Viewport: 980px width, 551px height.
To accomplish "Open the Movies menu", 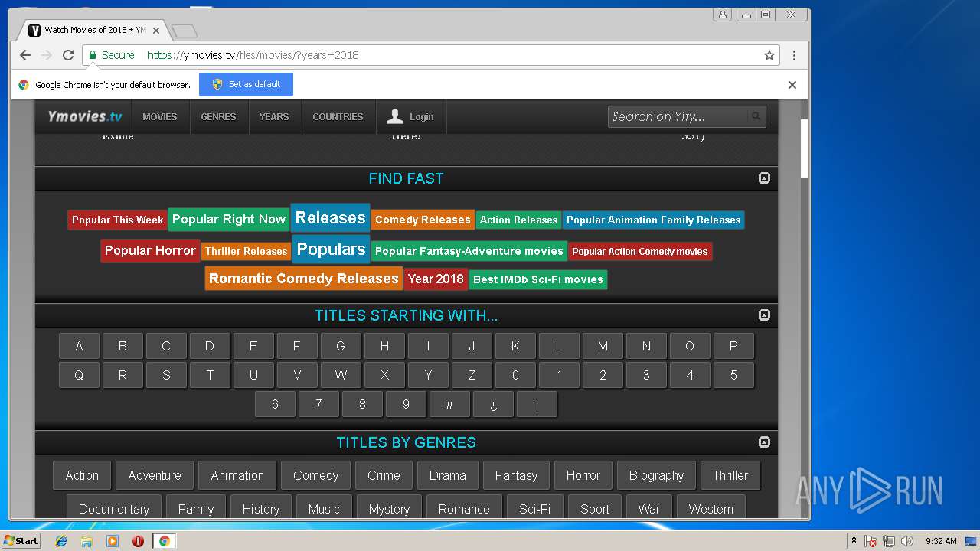I will point(160,116).
